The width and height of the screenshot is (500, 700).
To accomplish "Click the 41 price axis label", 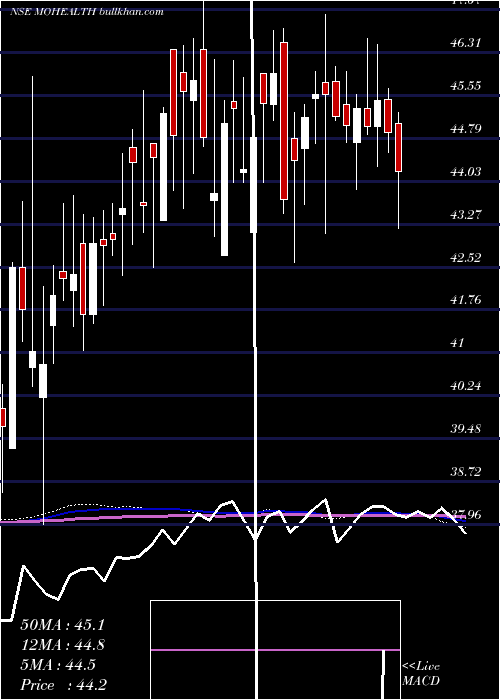I will pyautogui.click(x=458, y=343).
